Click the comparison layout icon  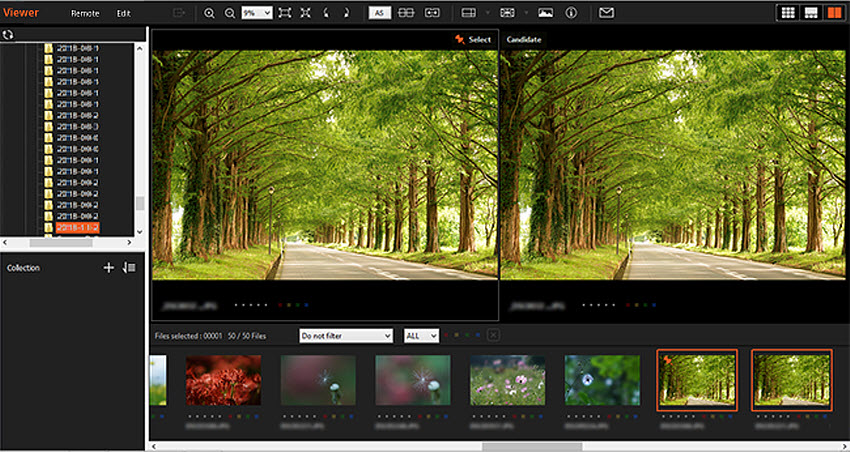point(507,13)
